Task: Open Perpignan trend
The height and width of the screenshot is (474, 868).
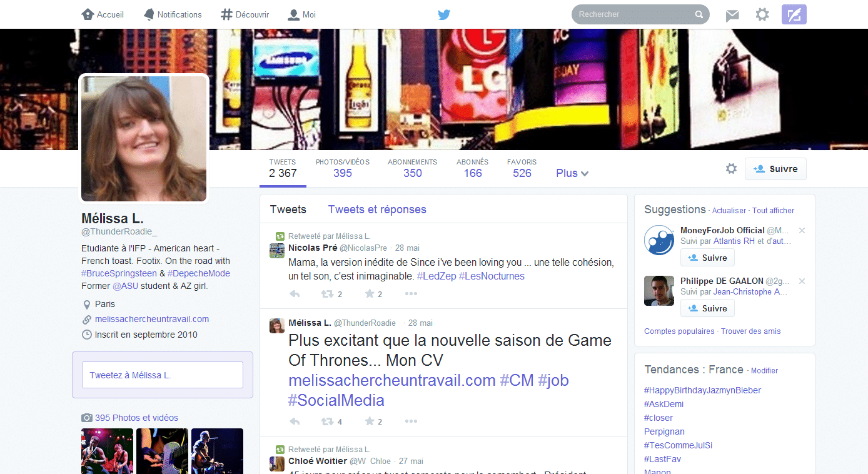Action: click(x=664, y=431)
